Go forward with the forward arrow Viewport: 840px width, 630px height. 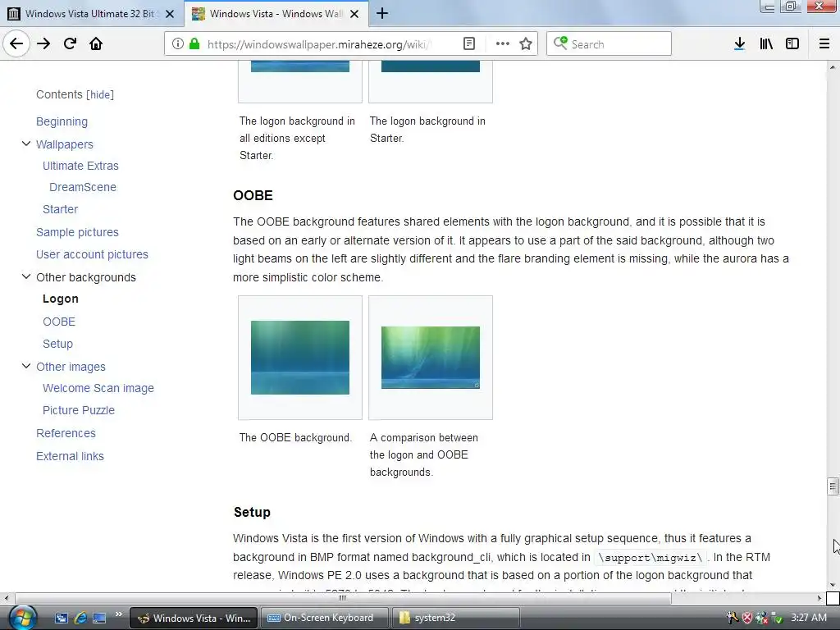[43, 44]
